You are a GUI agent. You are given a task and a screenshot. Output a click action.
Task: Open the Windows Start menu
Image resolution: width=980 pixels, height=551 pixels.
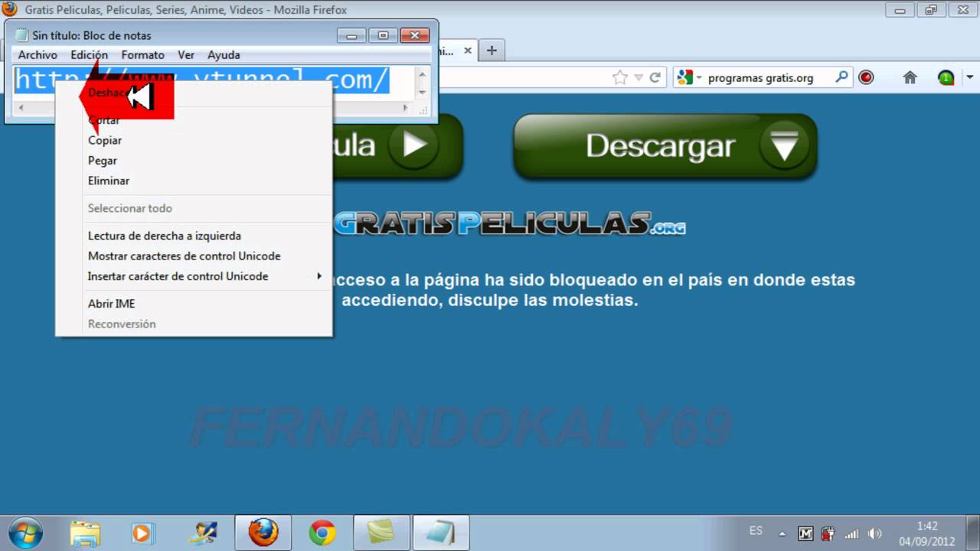click(x=25, y=532)
